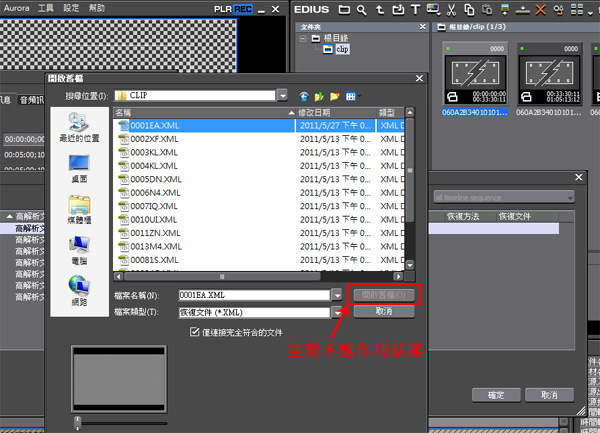Select 最近的位置 in places sidebar

tap(79, 127)
